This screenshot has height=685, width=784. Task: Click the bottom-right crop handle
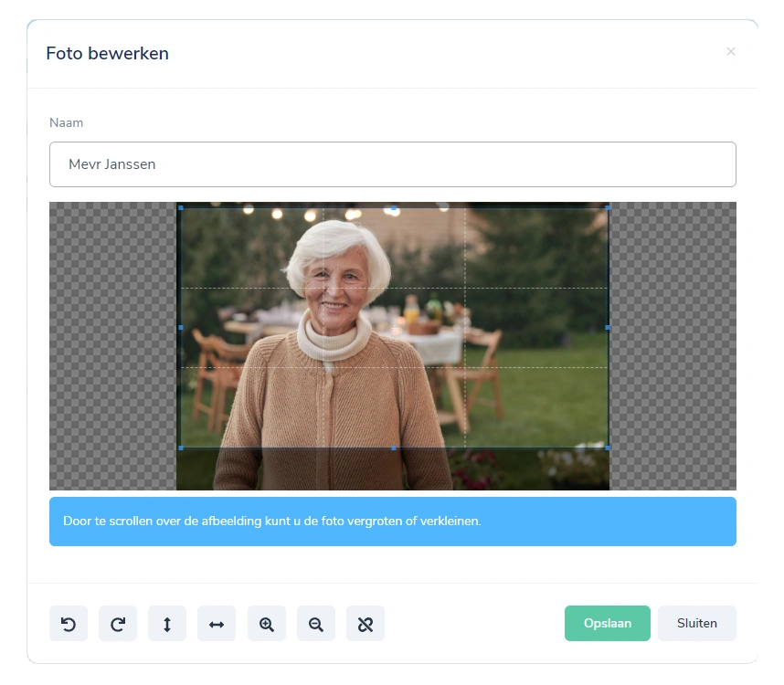(x=608, y=448)
